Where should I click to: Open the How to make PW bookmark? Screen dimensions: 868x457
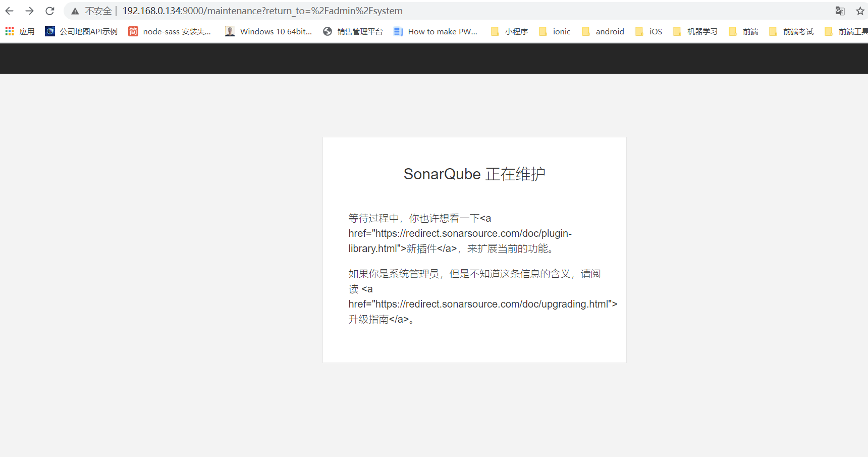coord(436,31)
